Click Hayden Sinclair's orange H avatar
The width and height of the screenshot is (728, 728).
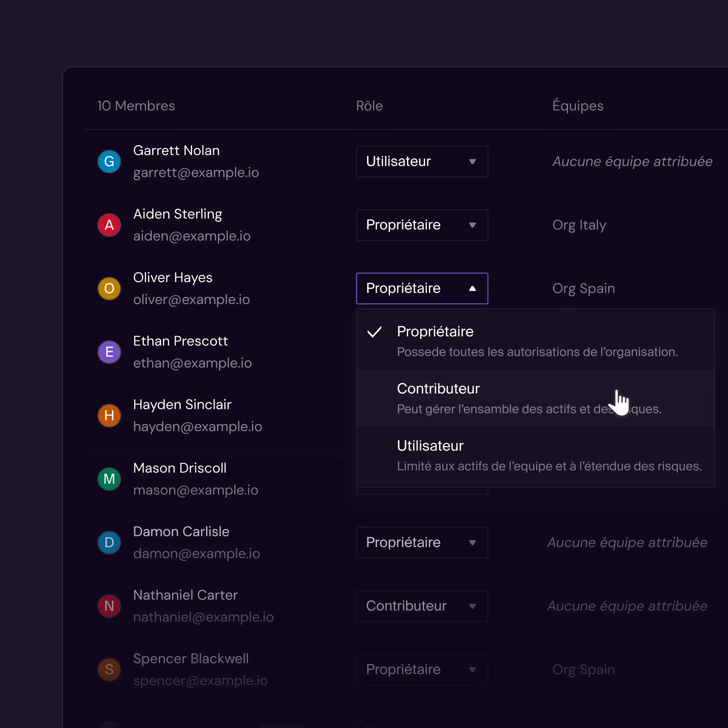(109, 415)
